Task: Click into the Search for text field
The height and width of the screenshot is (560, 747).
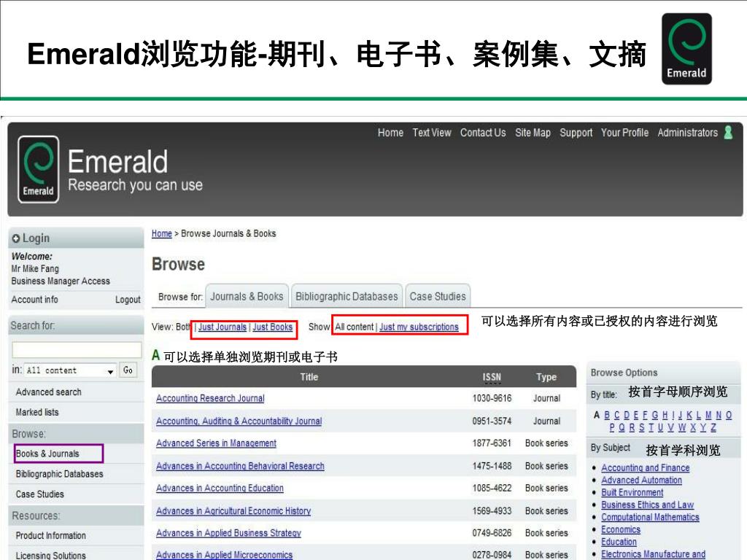Action: point(77,349)
